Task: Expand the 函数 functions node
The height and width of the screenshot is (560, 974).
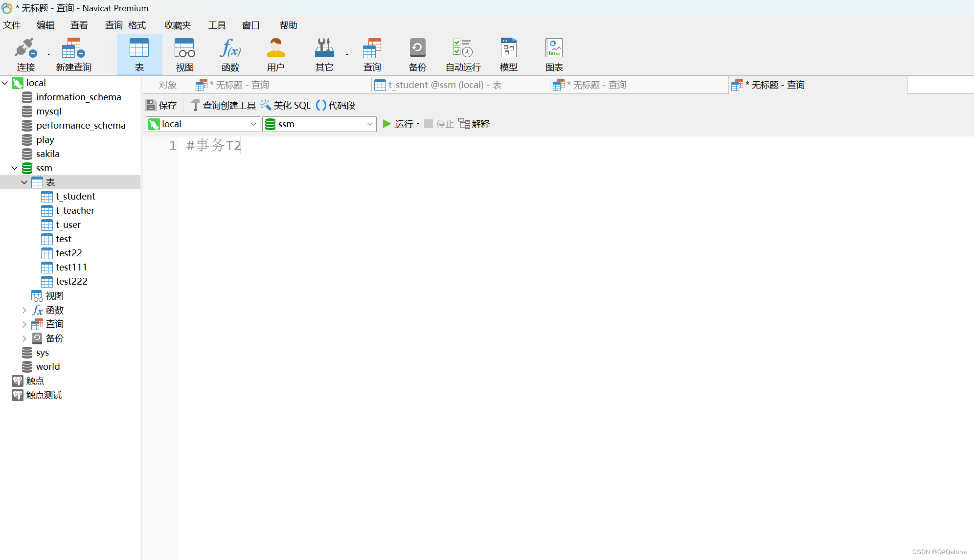Action: tap(24, 310)
